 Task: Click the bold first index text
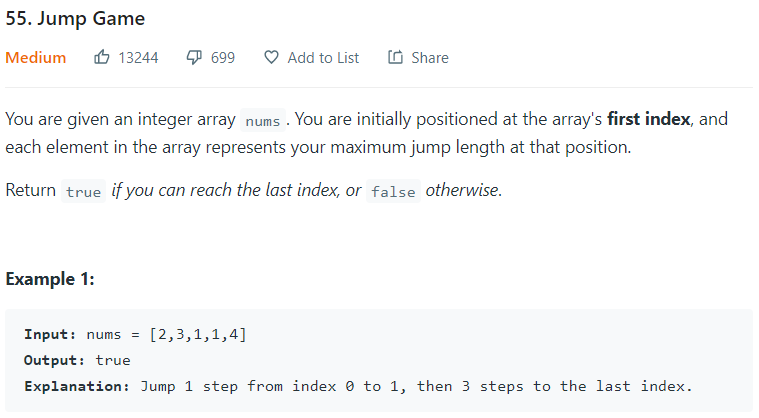[649, 119]
